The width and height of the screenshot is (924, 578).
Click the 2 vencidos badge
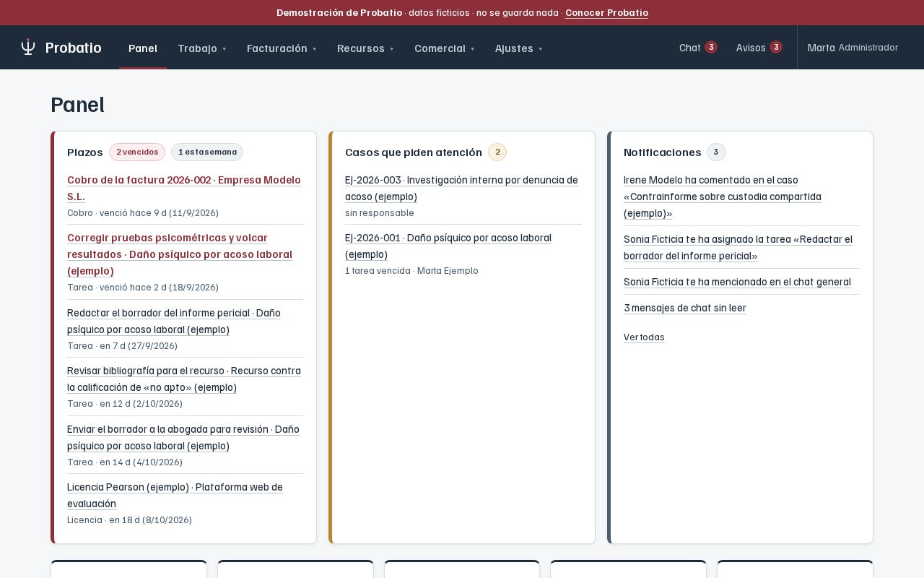pos(137,152)
